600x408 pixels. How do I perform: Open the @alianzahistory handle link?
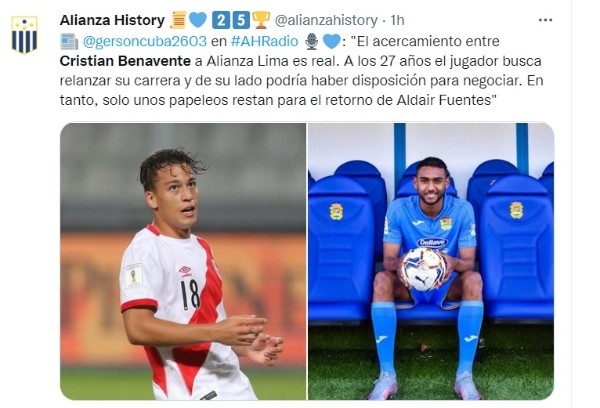click(x=326, y=20)
